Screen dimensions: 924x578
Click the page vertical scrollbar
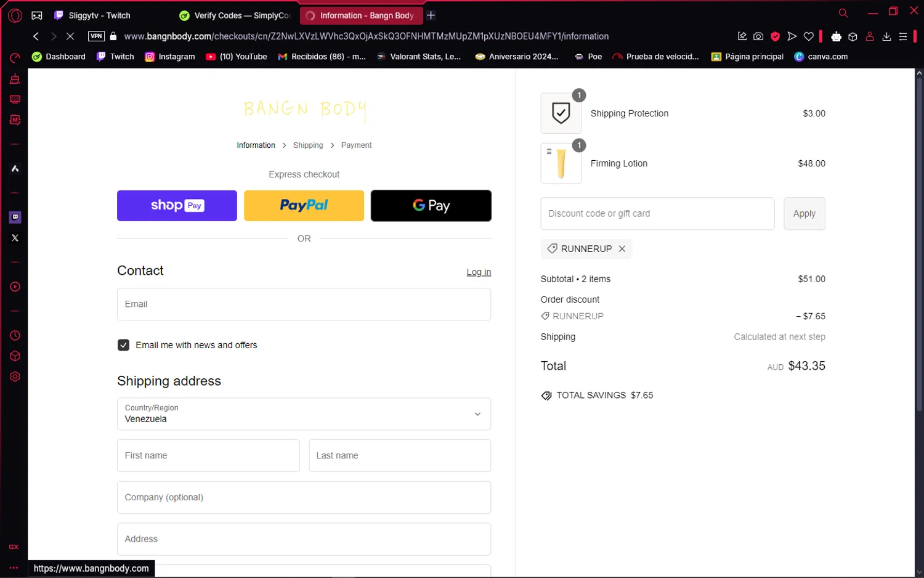coord(918,245)
